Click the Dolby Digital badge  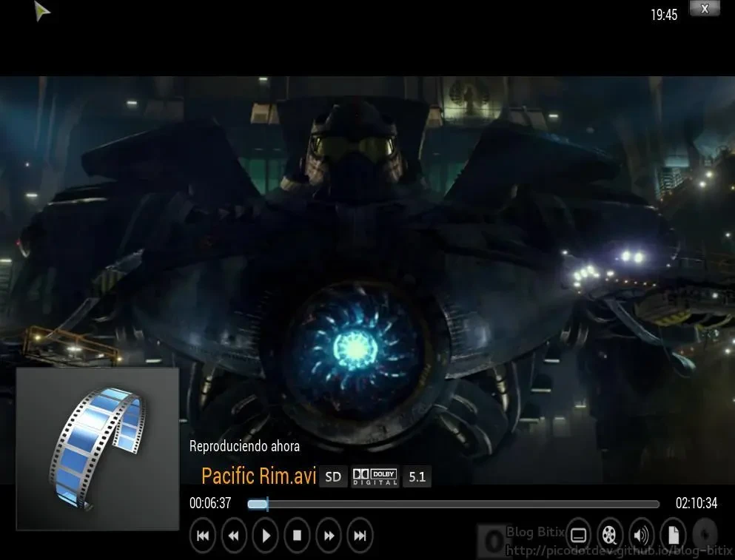point(375,477)
